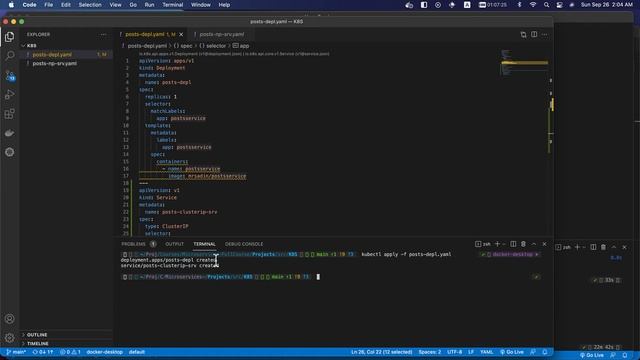Click the main* branch in the status bar
The height and width of the screenshot is (360, 640).
click(16, 352)
